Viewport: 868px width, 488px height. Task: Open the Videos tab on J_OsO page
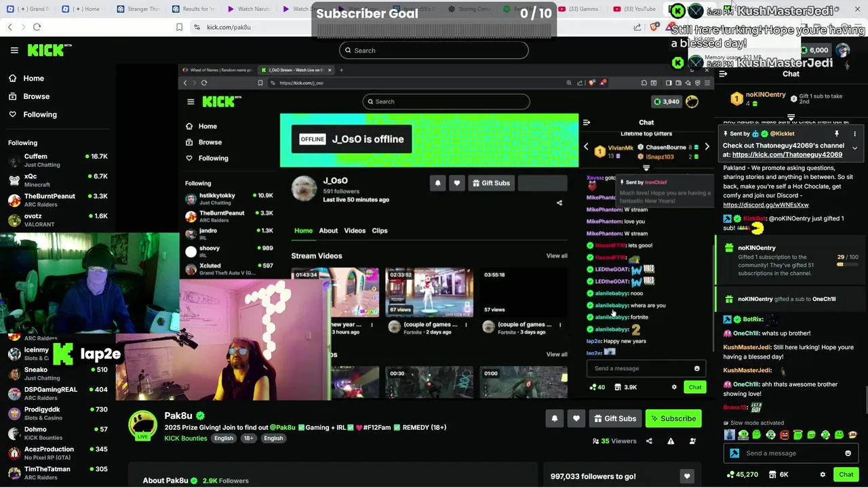click(x=355, y=230)
